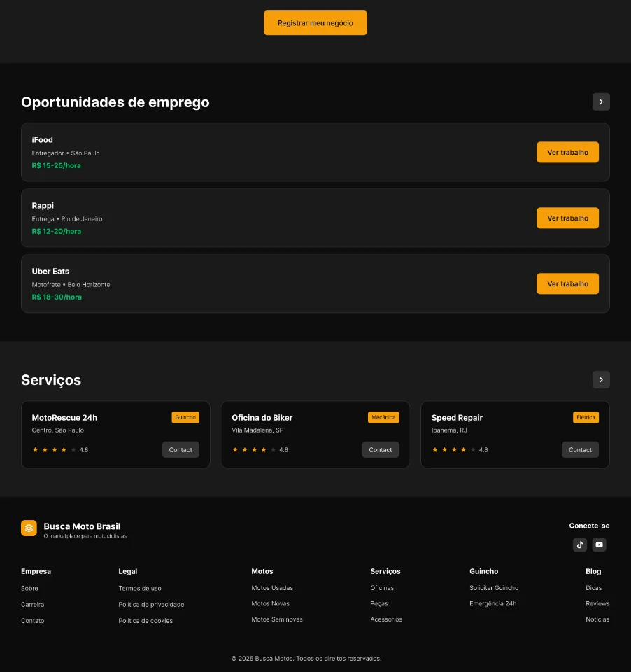
Task: Open Notícias blog link
Action: click(x=597, y=619)
